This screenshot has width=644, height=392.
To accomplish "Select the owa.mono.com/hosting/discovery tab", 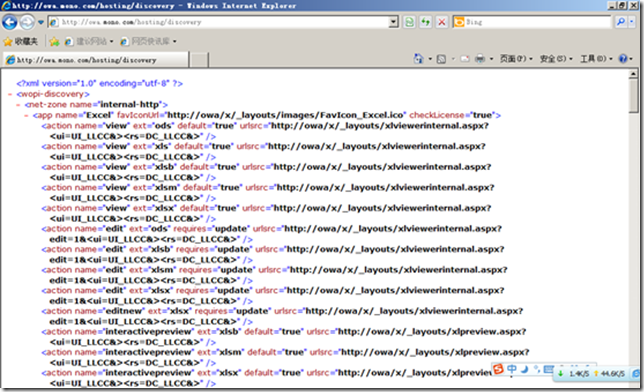I will click(95, 60).
